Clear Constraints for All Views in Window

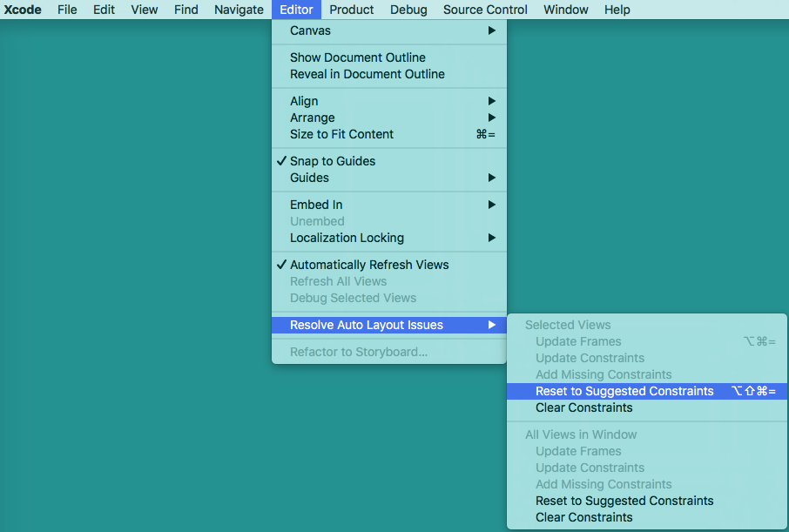click(646, 517)
